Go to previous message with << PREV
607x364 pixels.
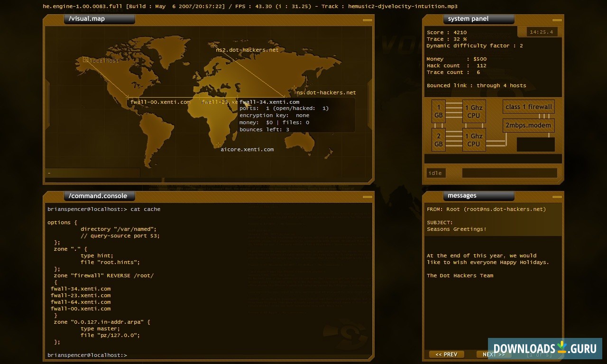pos(446,355)
